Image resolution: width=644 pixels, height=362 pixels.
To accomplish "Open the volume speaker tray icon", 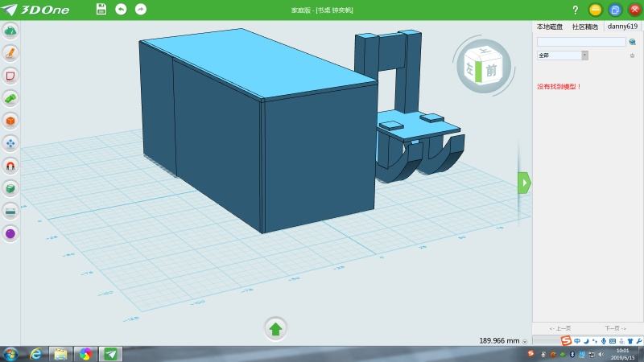I will (x=601, y=354).
